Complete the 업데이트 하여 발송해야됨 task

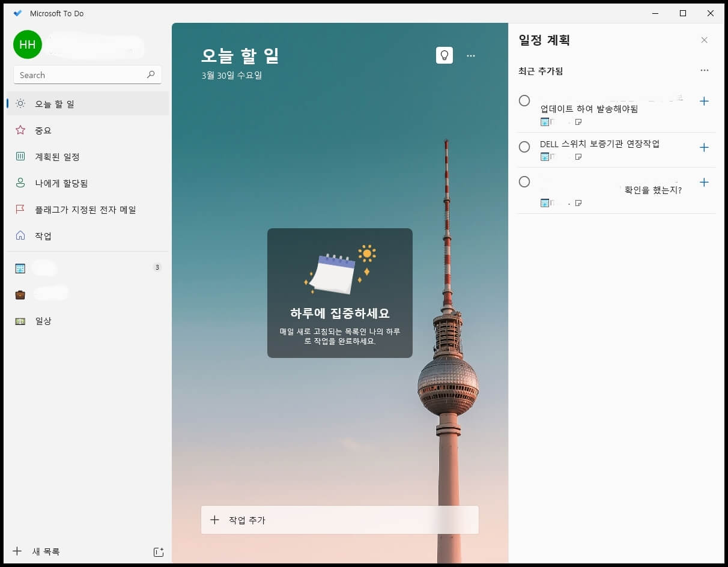click(524, 100)
